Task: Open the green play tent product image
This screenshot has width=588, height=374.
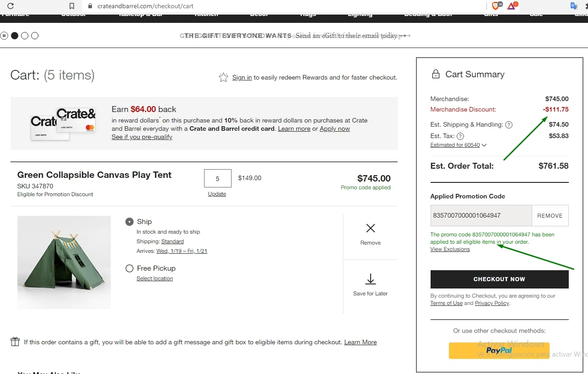Action: pyautogui.click(x=64, y=262)
